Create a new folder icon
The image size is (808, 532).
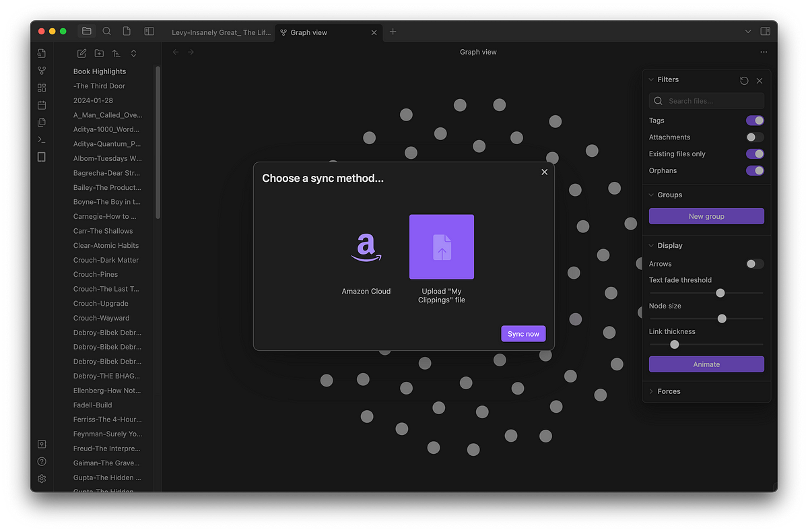click(99, 53)
